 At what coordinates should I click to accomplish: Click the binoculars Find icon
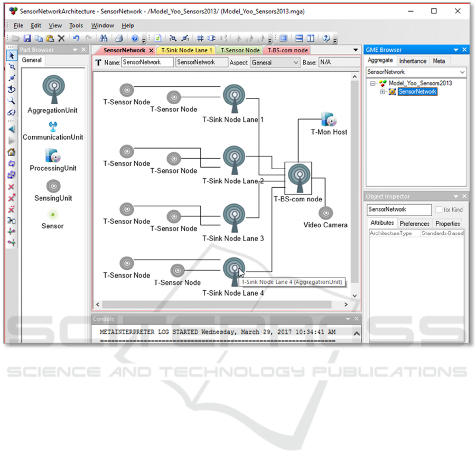pyautogui.click(x=104, y=38)
